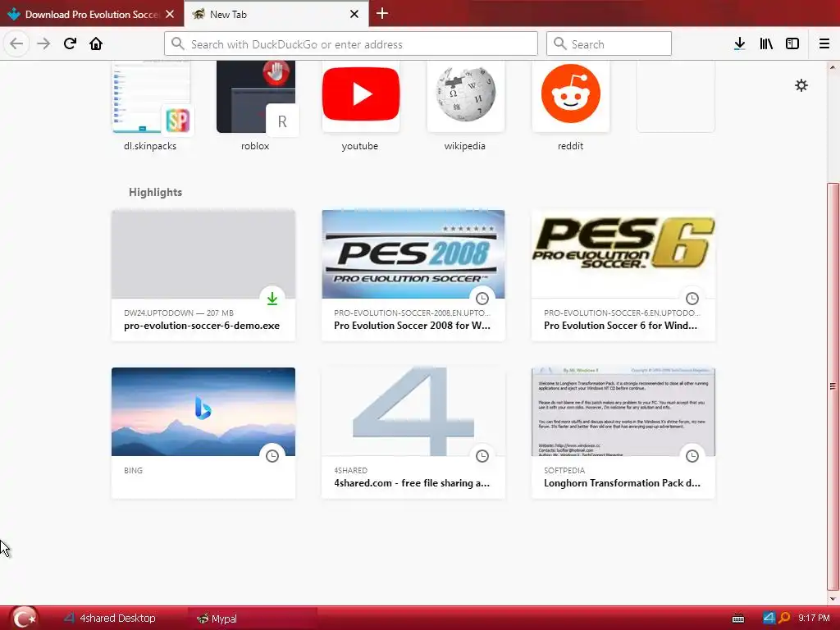Click the scrollbar up arrow

(x=833, y=67)
